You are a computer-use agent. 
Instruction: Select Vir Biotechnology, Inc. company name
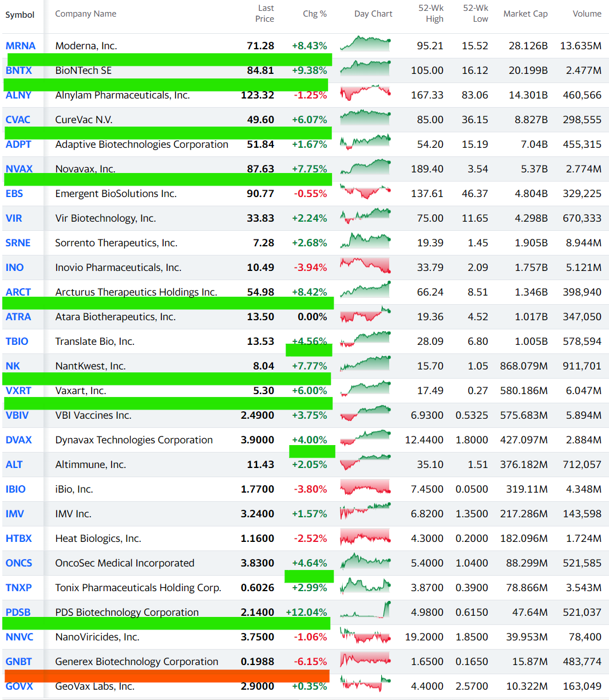(x=105, y=218)
